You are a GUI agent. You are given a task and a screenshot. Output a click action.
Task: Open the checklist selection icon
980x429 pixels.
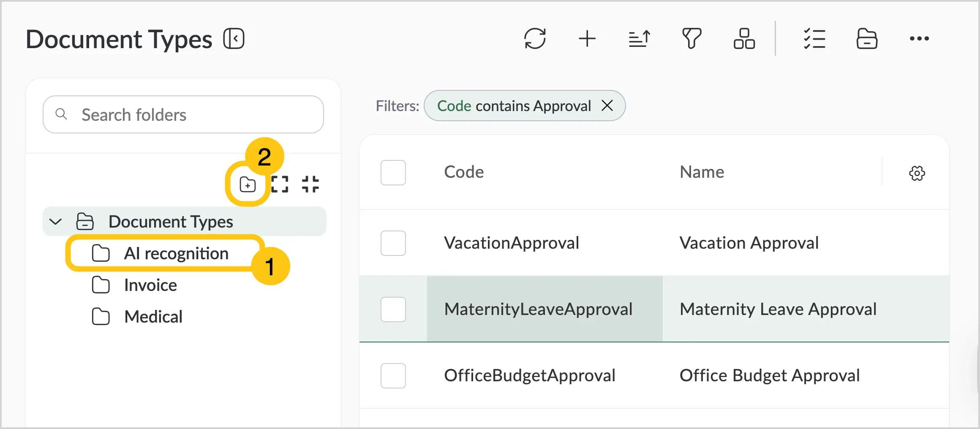pyautogui.click(x=814, y=39)
